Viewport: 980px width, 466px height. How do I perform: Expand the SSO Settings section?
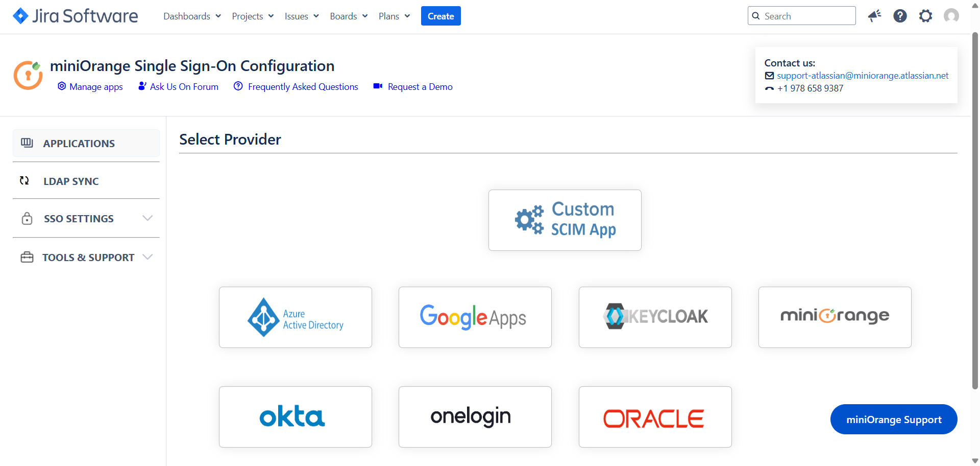86,219
